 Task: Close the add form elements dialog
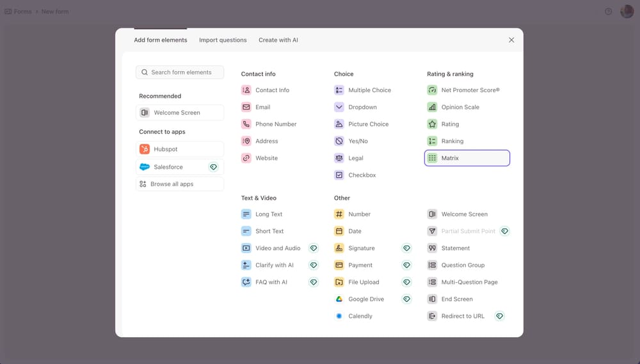511,40
